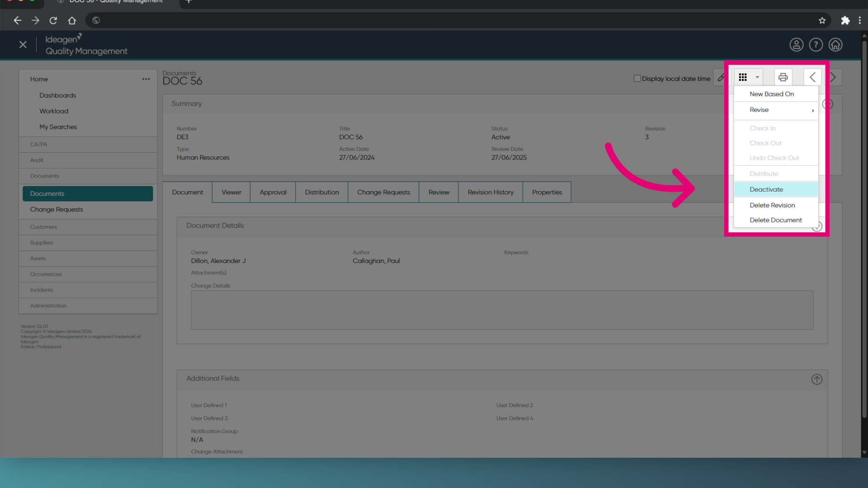Select New Based On from the menu

pyautogui.click(x=776, y=94)
